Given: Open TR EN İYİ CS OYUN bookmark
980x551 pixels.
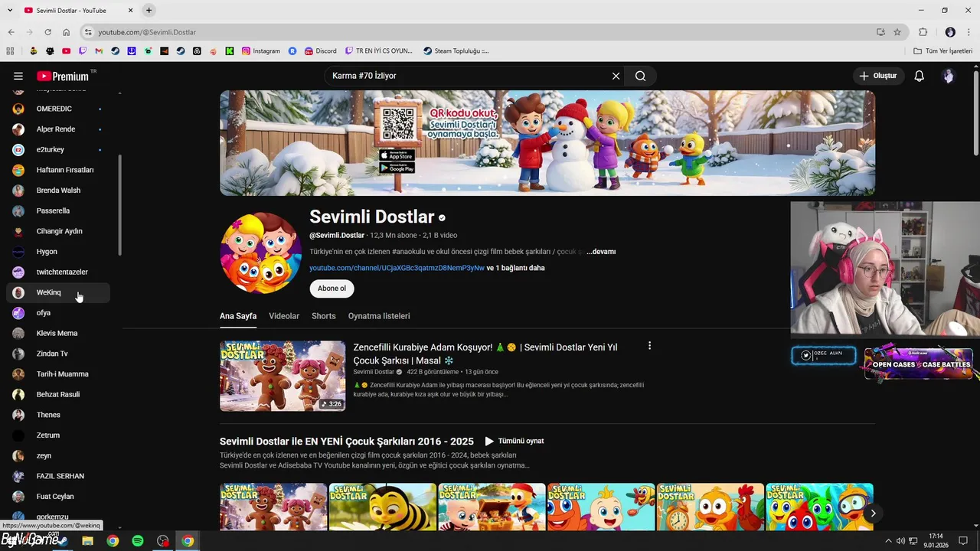Looking at the screenshot, I should [378, 51].
